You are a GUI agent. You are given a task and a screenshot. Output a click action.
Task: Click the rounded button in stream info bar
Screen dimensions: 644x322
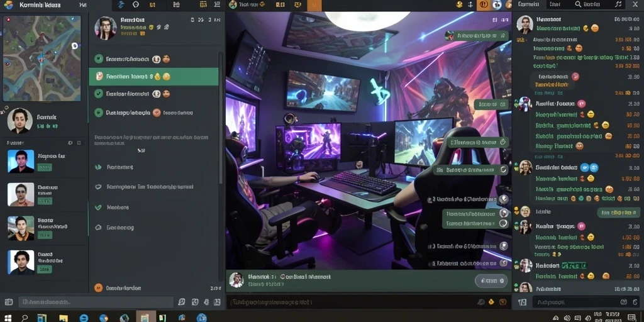click(x=491, y=280)
